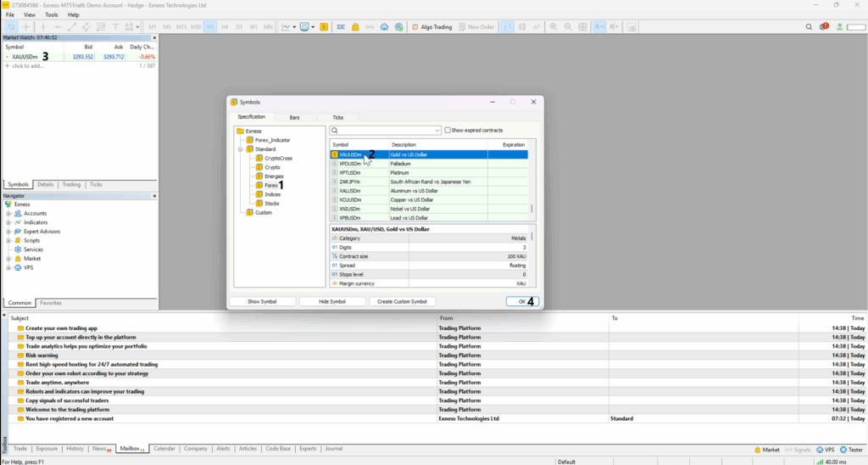Click the Expert Advisors icon in Navigator
This screenshot has height=465, width=868.
point(18,232)
